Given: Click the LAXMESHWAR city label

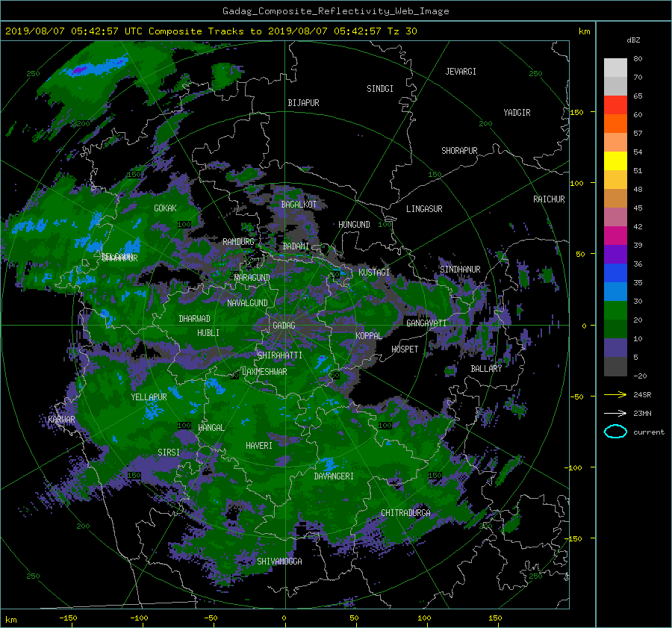Looking at the screenshot, I should [264, 372].
